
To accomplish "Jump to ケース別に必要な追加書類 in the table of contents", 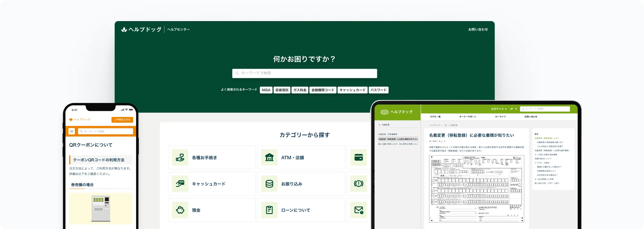I will point(546,155).
